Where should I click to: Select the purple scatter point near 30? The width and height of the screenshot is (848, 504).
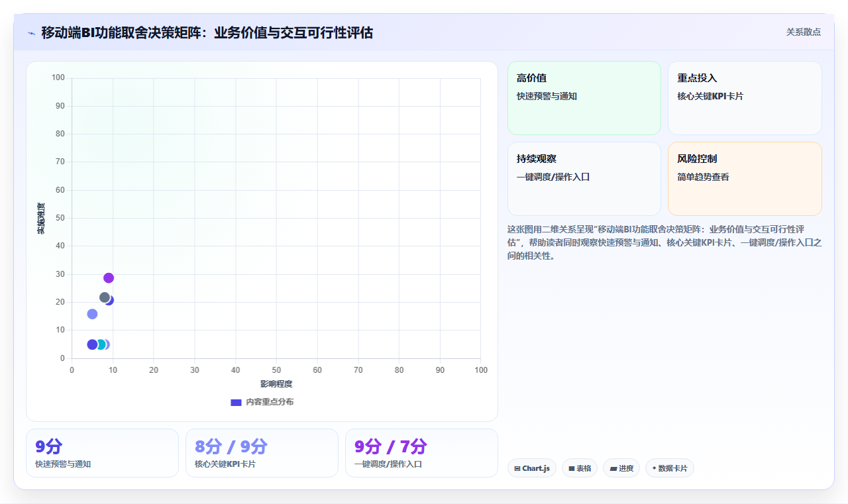109,278
